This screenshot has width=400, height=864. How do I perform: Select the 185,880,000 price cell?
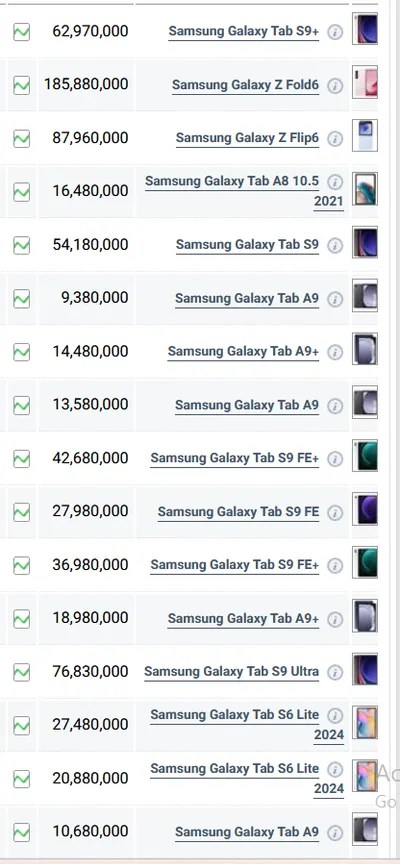pyautogui.click(x=86, y=85)
